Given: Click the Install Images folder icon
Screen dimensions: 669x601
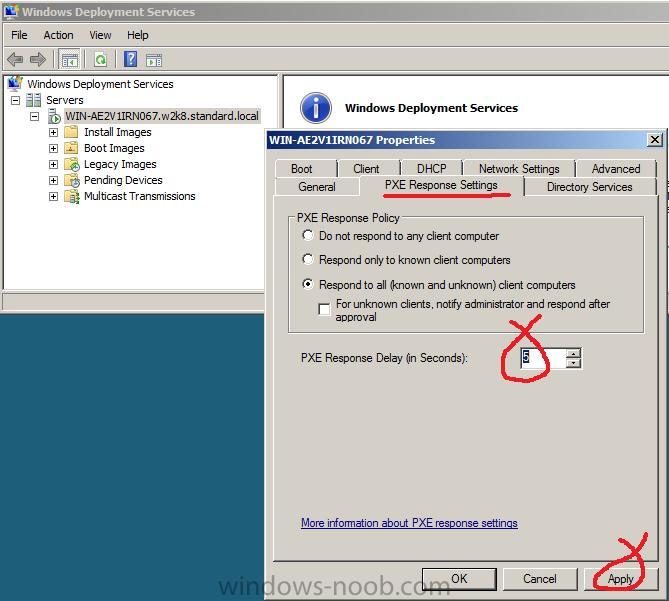Looking at the screenshot, I should [x=71, y=132].
